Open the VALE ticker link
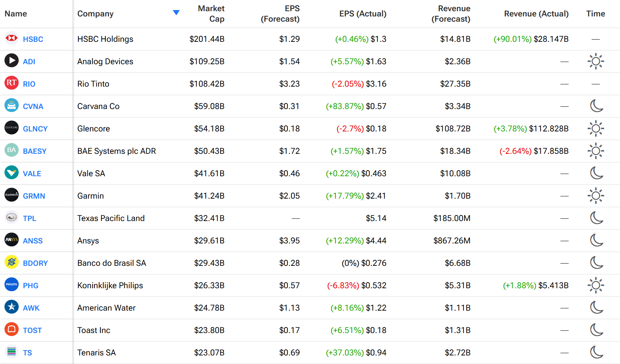Viewport: 620px width, 364px height. [x=32, y=174]
